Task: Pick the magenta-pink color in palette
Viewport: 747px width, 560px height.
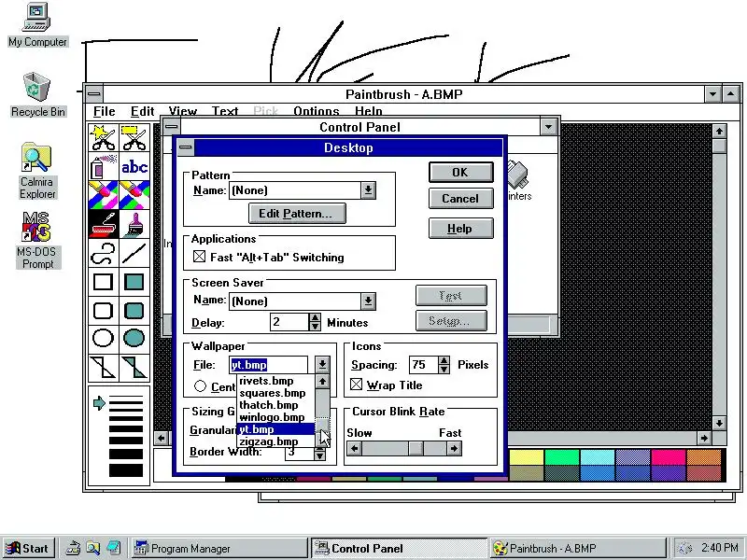Action: [x=669, y=456]
